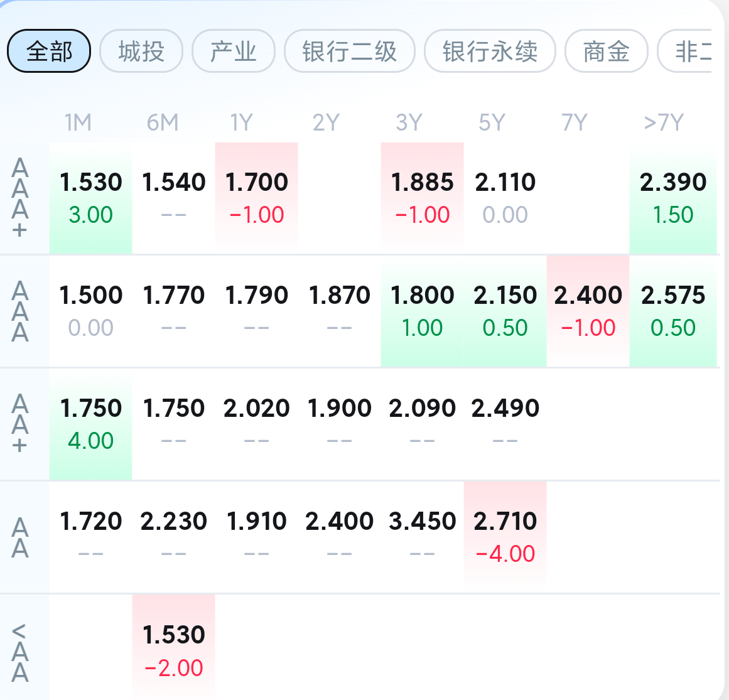This screenshot has height=700, width=729.
Task: Open the 2.390 yield cell
Action: click(x=673, y=198)
